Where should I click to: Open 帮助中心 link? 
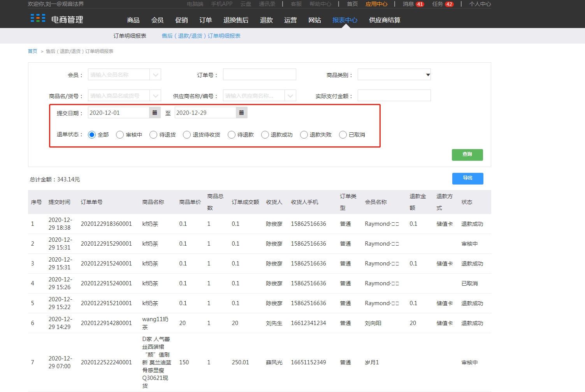point(320,4)
